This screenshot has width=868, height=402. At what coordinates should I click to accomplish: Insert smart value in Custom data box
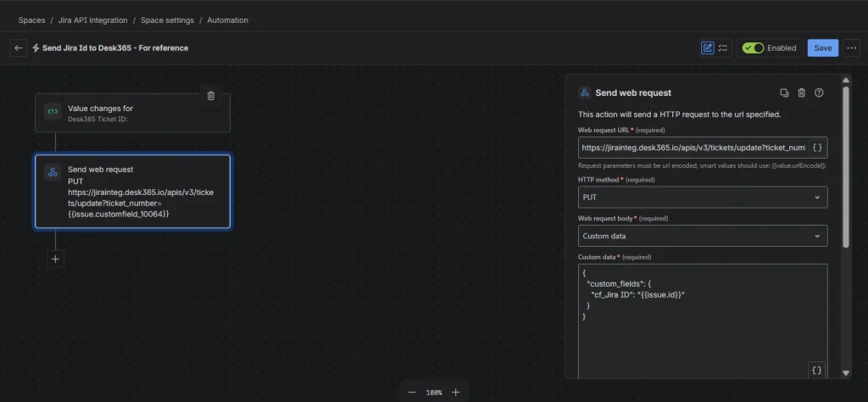(x=816, y=371)
